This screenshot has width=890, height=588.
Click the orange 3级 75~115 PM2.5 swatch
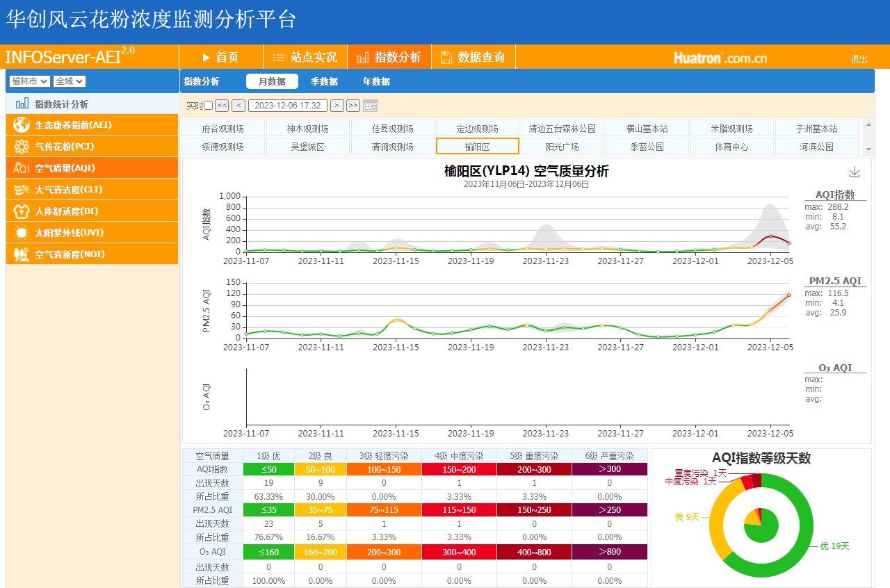click(x=384, y=509)
